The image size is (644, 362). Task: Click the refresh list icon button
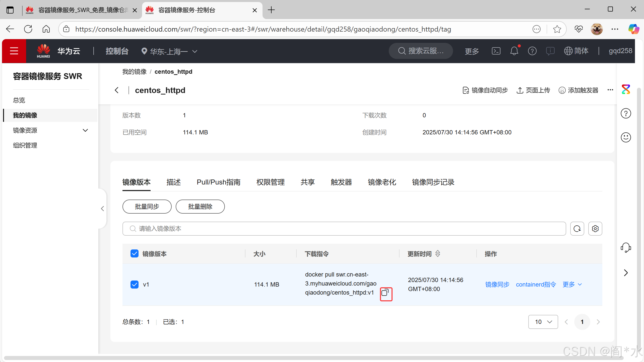pos(577,229)
